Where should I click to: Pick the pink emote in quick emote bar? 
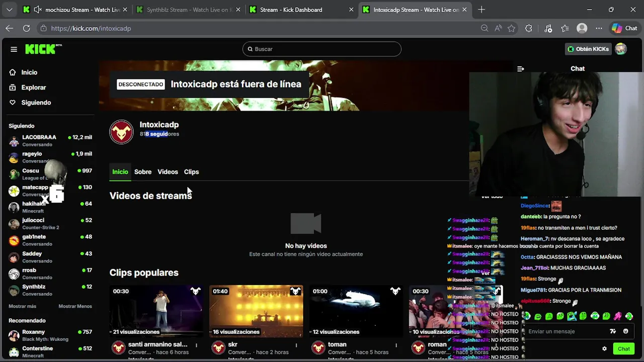[617, 316]
